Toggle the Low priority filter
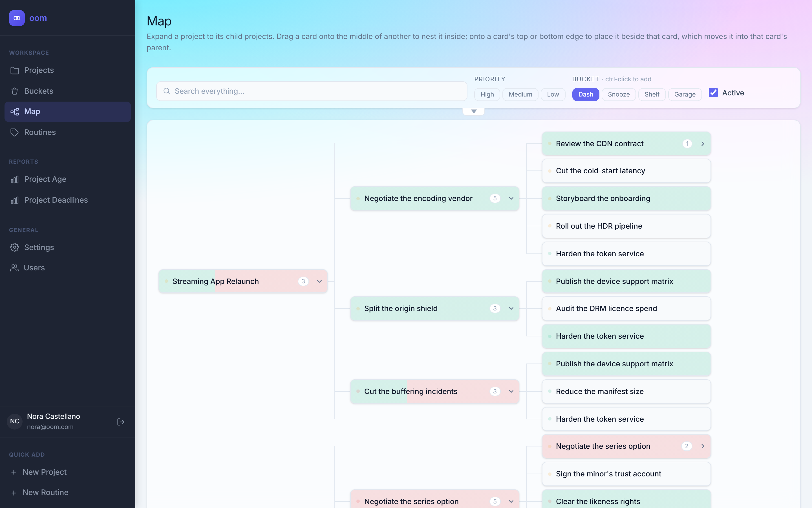The image size is (812, 508). 553,95
